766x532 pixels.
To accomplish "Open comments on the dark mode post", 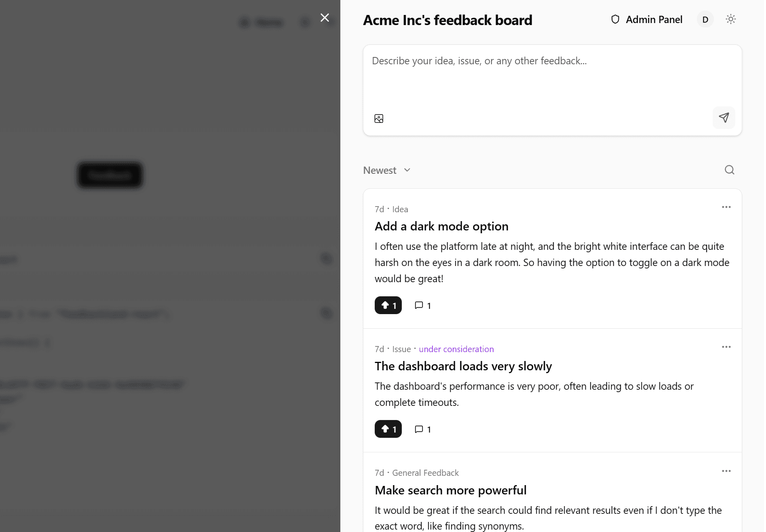I will tap(422, 305).
